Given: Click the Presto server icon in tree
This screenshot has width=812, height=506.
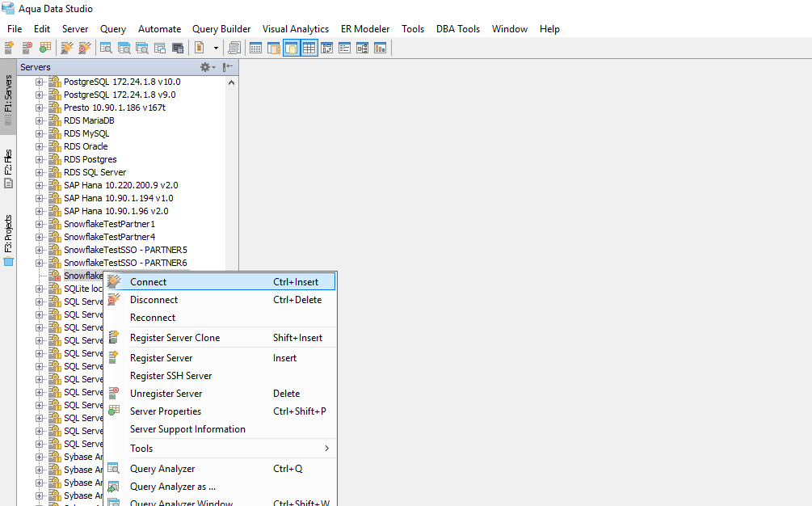Looking at the screenshot, I should click(x=55, y=108).
